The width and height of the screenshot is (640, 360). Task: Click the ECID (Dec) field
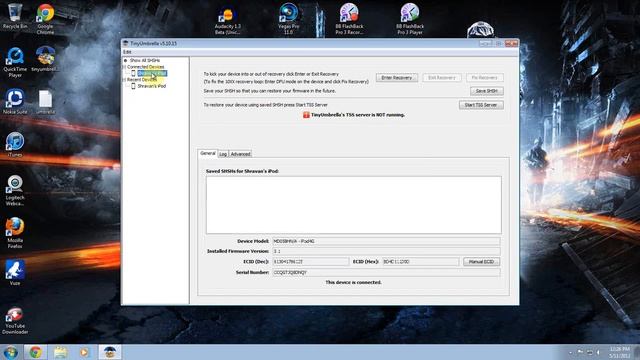pos(310,262)
